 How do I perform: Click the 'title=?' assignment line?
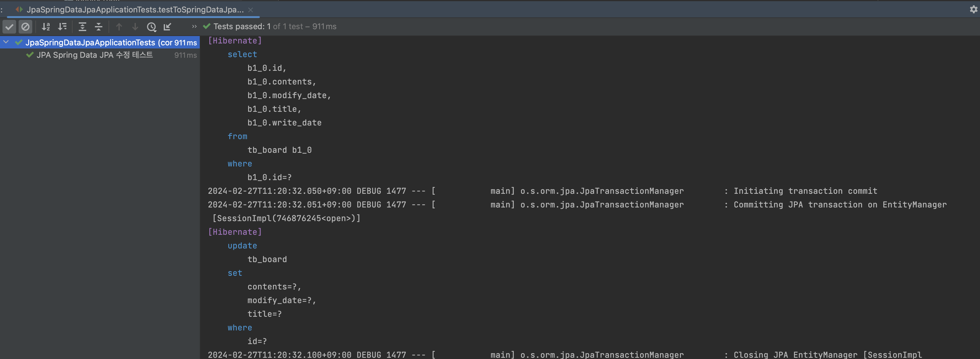coord(265,314)
